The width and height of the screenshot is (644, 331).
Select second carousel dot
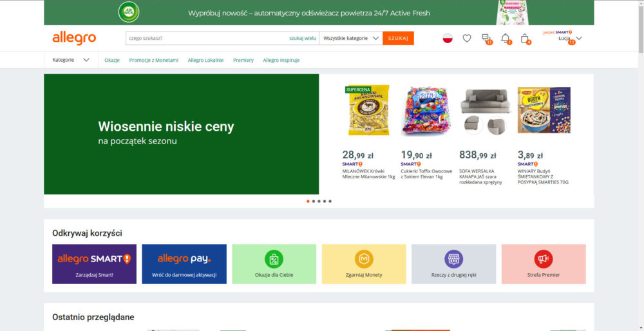[314, 201]
